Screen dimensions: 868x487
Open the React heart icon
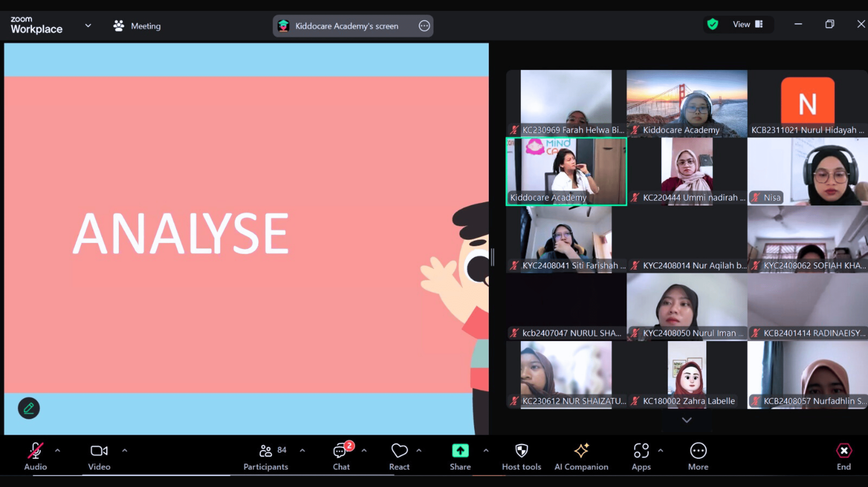point(399,451)
